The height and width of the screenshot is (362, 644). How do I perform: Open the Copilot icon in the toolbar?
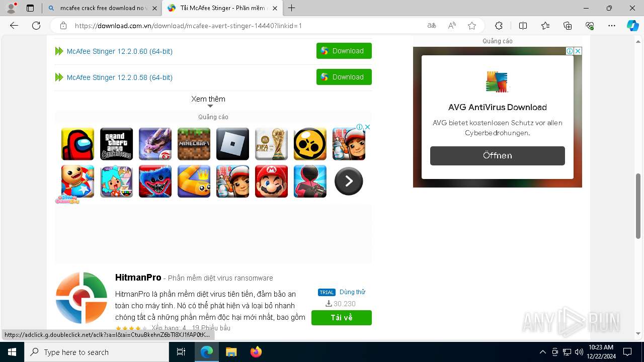(x=632, y=26)
